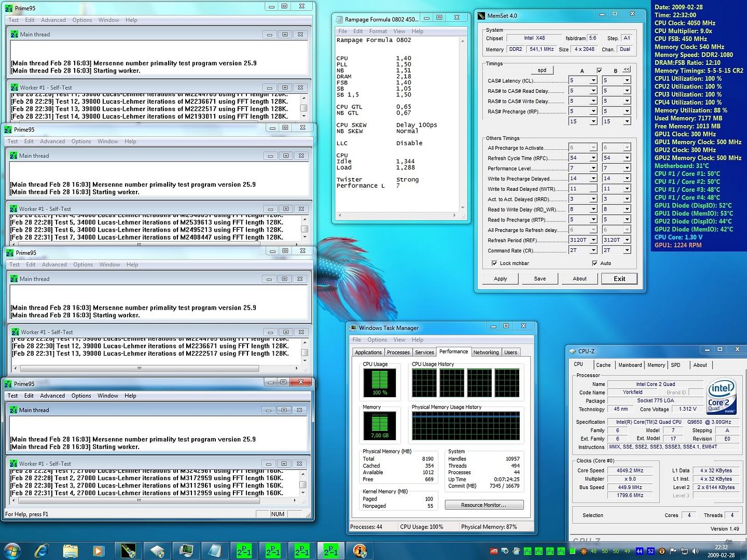Open RAS# to CAS# Read Delay channel B dropdown
747x560 pixels.
pyautogui.click(x=627, y=91)
